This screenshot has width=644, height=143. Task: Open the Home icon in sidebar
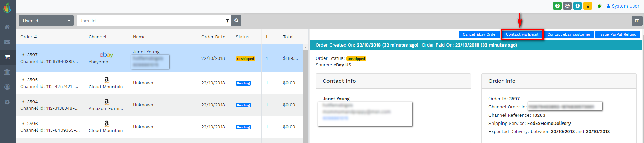(7, 27)
